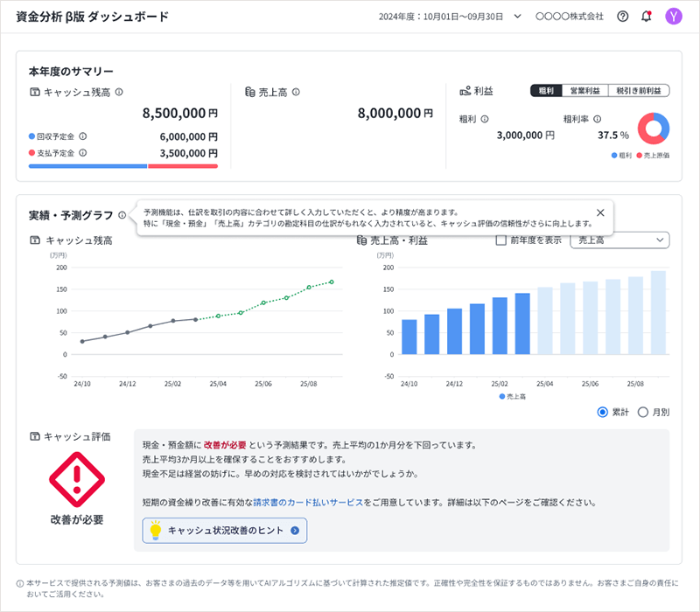Switch to the 営業利益 tab
Image resolution: width=700 pixels, height=612 pixels.
586,90
